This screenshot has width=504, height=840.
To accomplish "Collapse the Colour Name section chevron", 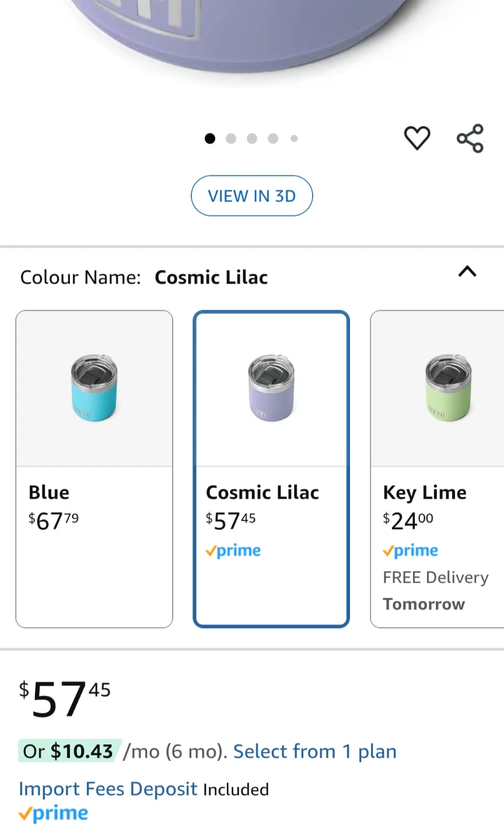I will point(467,272).
